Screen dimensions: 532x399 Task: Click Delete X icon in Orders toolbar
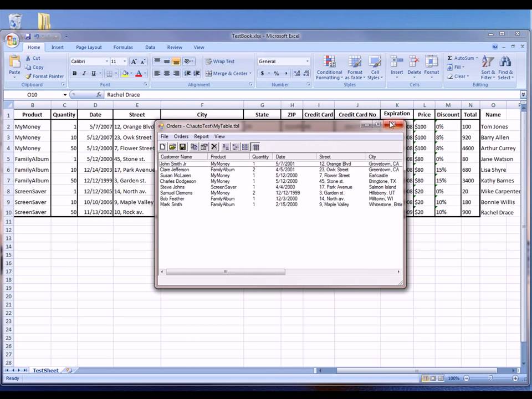pyautogui.click(x=214, y=146)
